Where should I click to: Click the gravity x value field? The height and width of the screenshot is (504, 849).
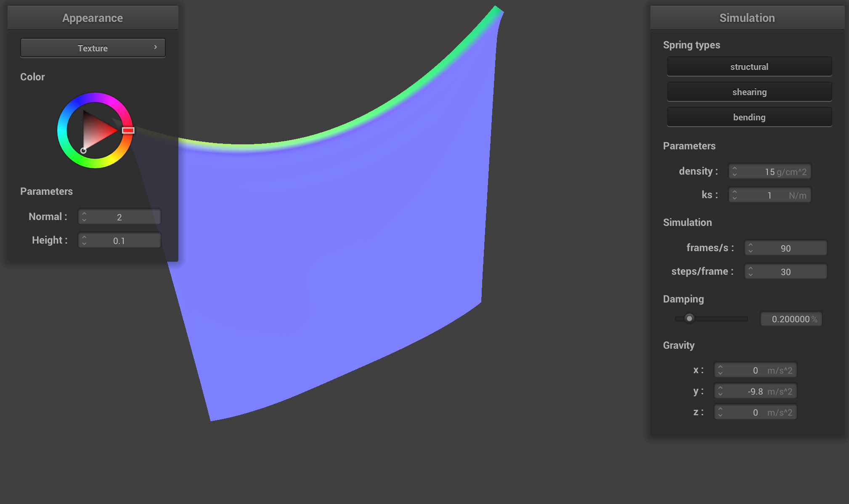[756, 370]
